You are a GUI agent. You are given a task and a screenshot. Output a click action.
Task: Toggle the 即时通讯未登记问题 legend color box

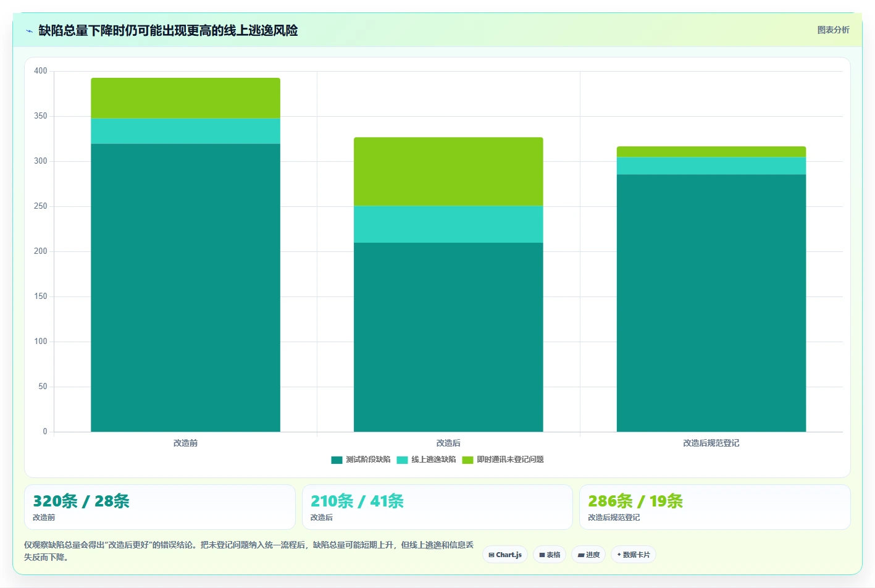[467, 460]
